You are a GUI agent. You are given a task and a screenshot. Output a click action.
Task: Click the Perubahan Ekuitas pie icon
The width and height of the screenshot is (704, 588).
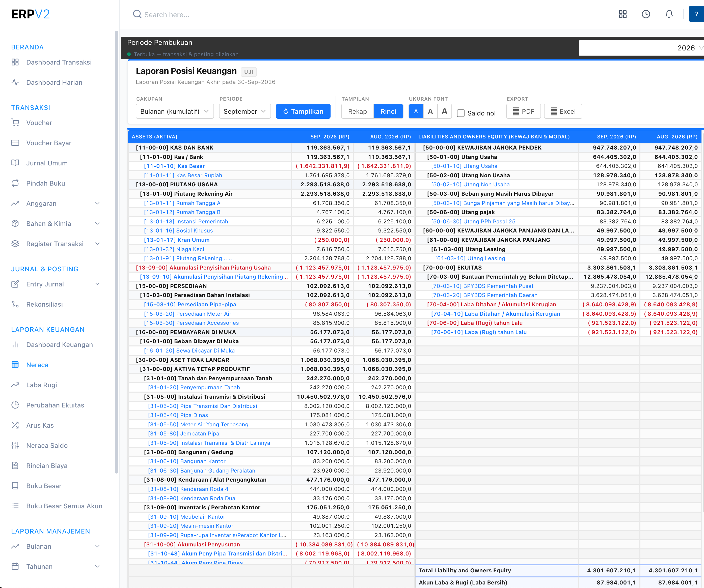[15, 405]
